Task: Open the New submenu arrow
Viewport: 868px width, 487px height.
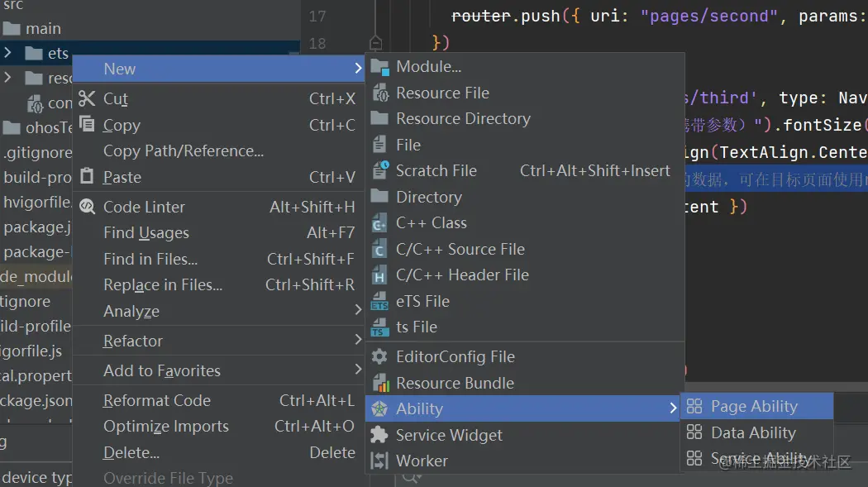Action: [358, 69]
